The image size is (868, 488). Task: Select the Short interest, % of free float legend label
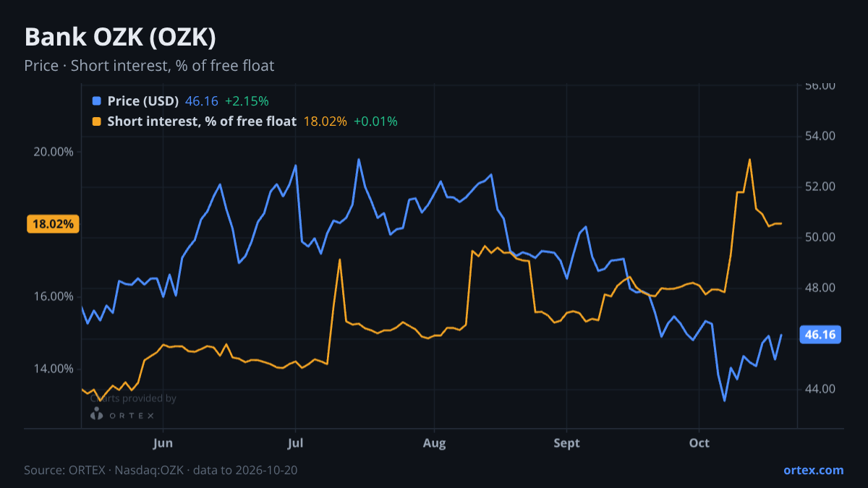(x=202, y=121)
